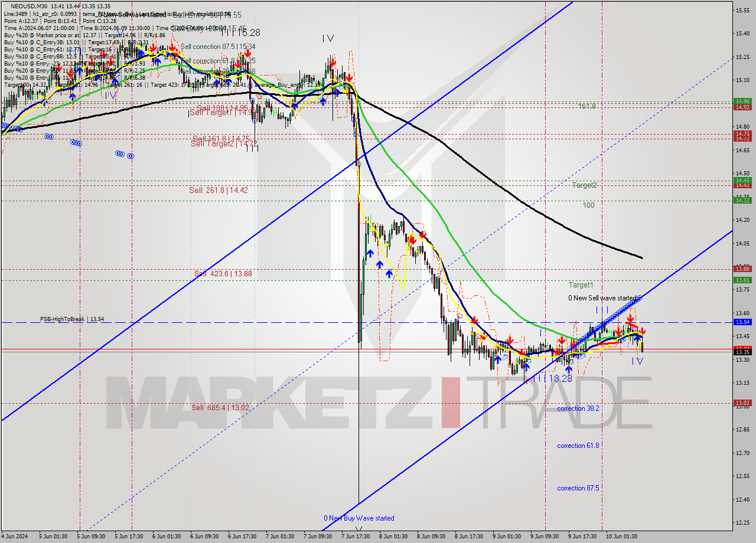
Task: Select the '| | | 13.28' wave label
Action: click(553, 378)
